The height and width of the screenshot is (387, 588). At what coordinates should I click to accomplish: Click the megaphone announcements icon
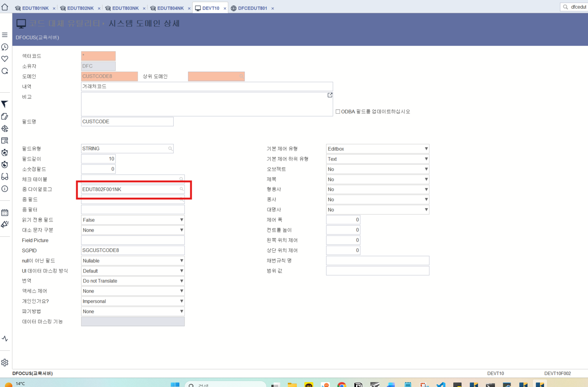[5, 224]
